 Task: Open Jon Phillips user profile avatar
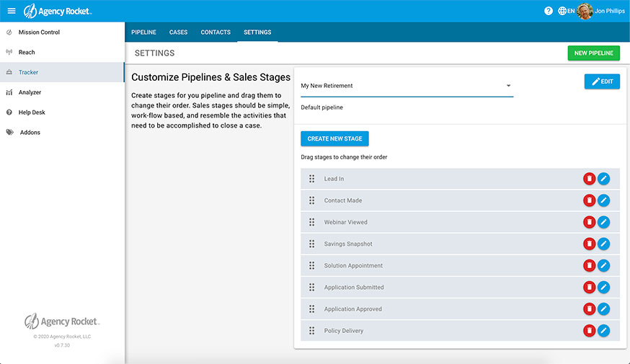pyautogui.click(x=585, y=11)
